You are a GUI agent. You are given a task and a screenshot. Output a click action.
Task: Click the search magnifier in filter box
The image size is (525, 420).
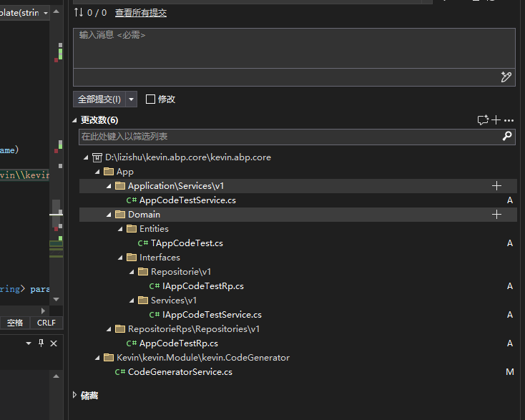coord(507,136)
